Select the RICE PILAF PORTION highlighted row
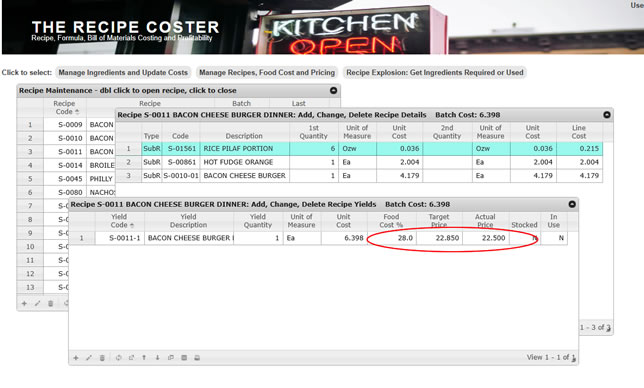The image size is (644, 388). click(359, 149)
